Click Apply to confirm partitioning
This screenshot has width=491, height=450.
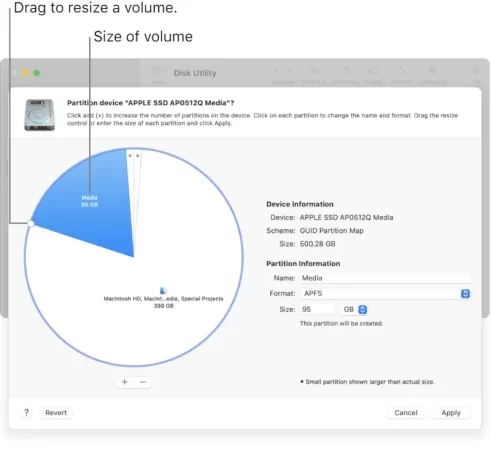[x=451, y=413]
